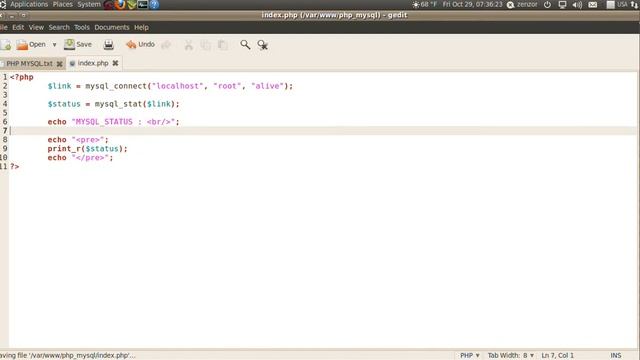Create a new document with toolbar icon
Screen dimensions: 640x360
(x=6, y=45)
